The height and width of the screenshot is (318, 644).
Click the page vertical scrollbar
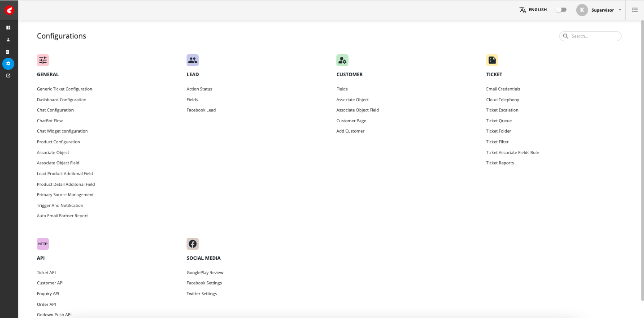tap(642, 160)
